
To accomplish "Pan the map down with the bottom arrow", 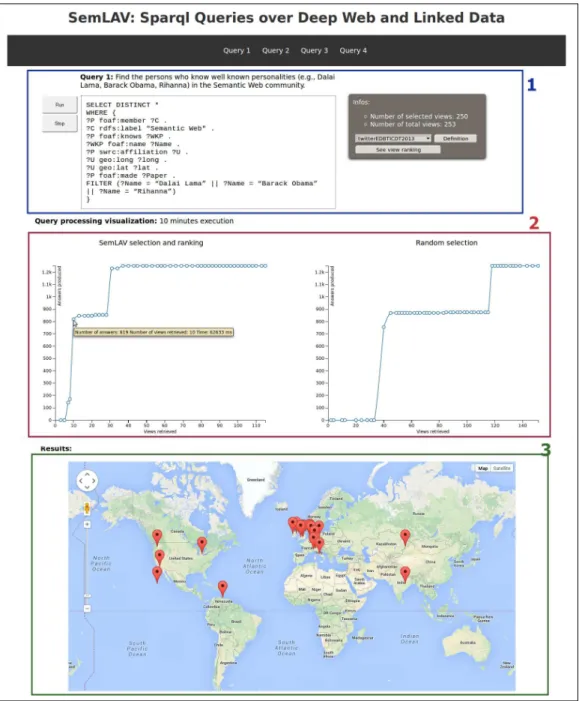I will click(87, 488).
